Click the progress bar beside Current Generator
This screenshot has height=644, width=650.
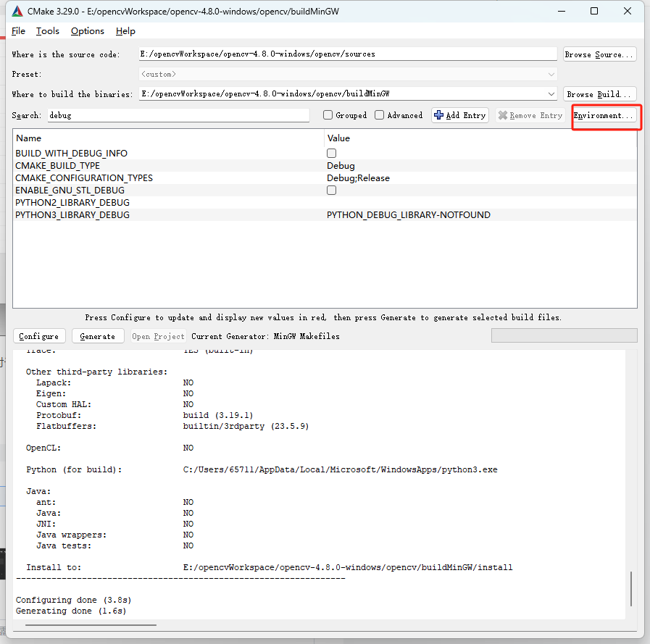click(564, 335)
